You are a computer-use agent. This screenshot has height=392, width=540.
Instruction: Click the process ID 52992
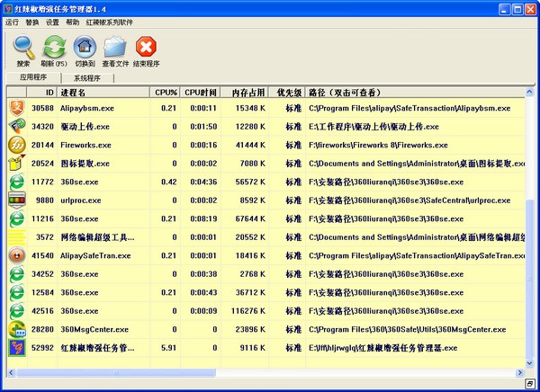[x=42, y=348]
